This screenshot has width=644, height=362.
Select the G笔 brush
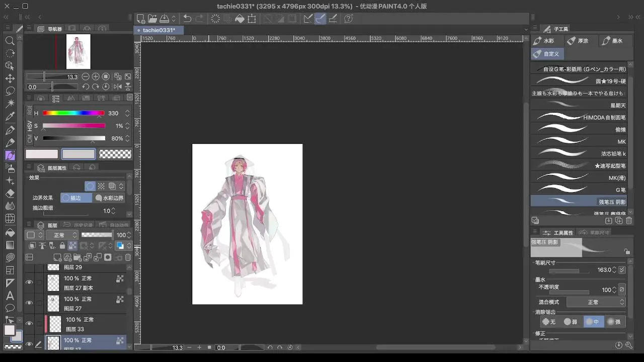coord(579,190)
